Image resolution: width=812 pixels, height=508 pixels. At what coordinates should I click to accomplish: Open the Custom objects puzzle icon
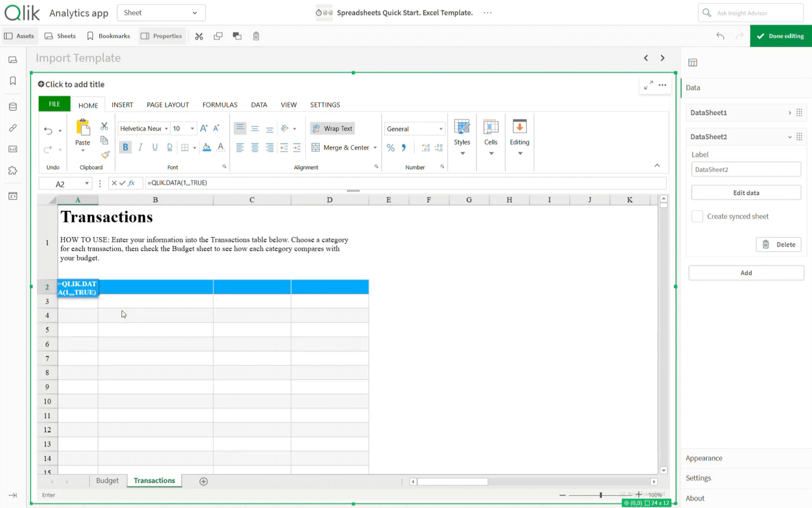pyautogui.click(x=13, y=171)
